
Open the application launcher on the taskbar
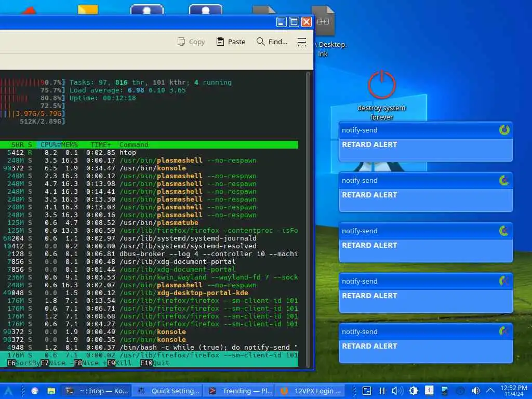point(8,391)
